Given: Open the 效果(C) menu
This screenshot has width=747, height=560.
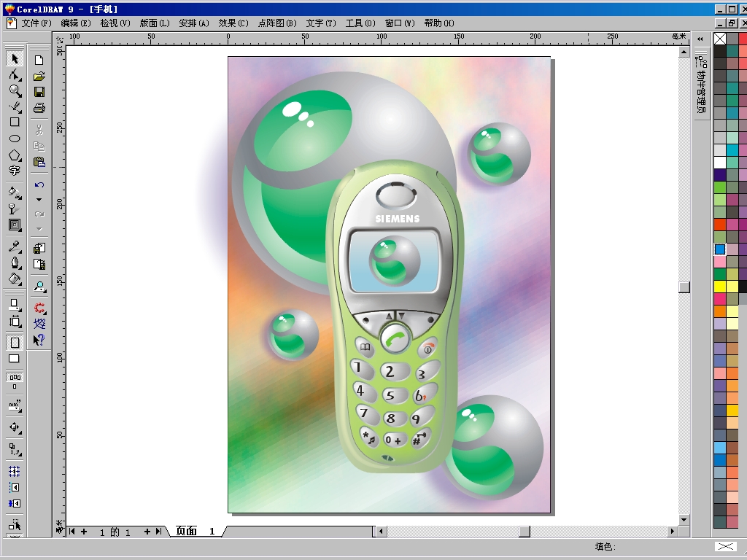Looking at the screenshot, I should pos(233,23).
